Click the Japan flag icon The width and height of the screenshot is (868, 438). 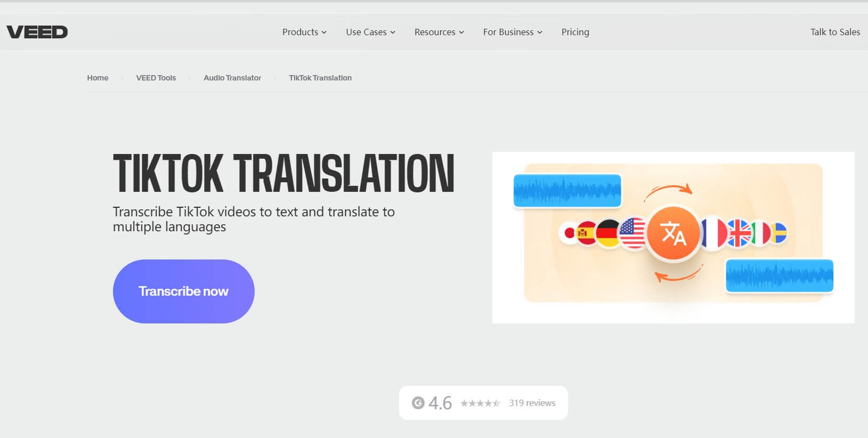pos(568,233)
